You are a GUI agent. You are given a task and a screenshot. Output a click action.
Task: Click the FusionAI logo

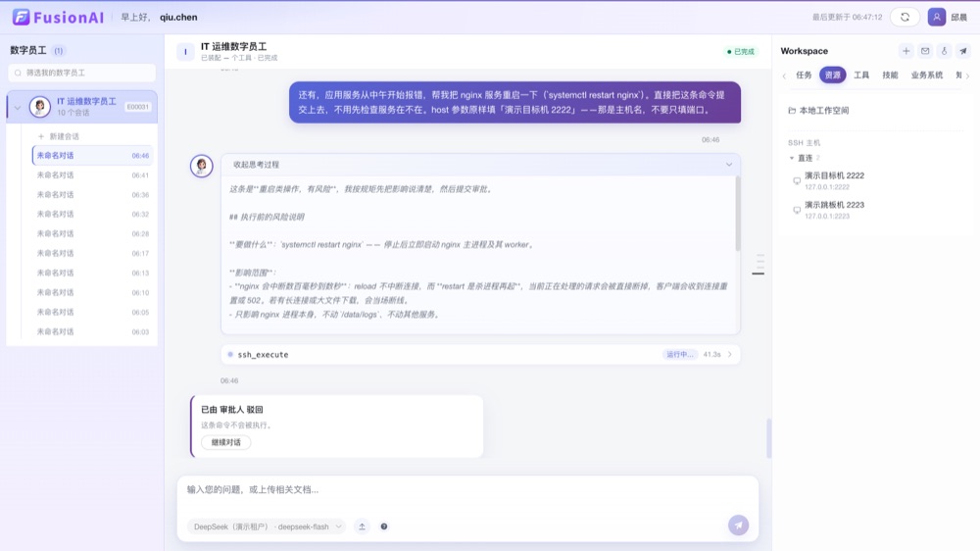click(58, 17)
